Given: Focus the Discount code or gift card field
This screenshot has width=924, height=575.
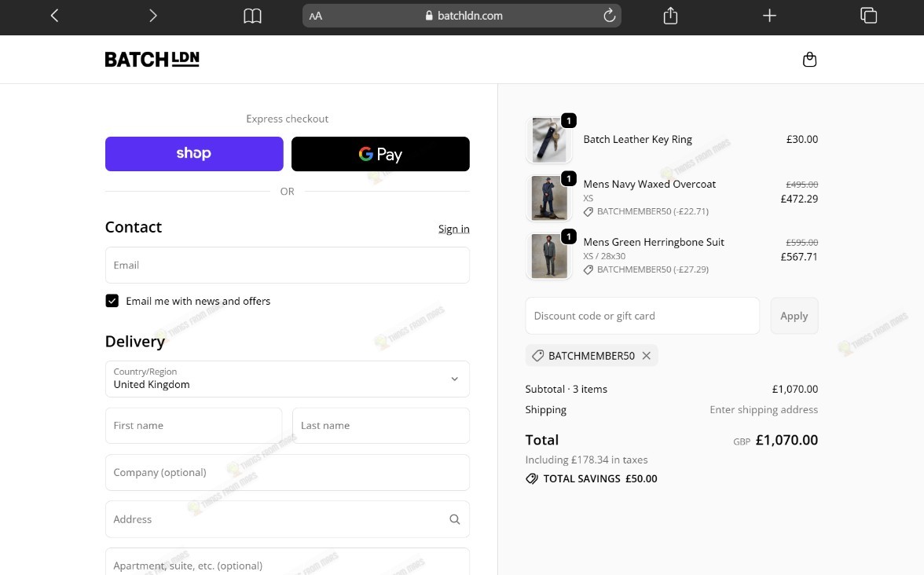Looking at the screenshot, I should pos(643,316).
